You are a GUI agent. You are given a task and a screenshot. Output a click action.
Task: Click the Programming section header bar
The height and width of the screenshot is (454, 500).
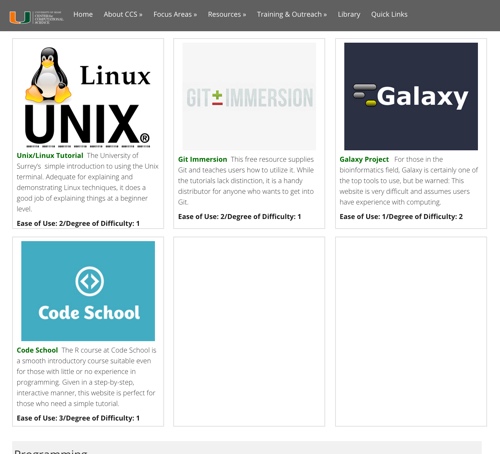click(x=247, y=448)
